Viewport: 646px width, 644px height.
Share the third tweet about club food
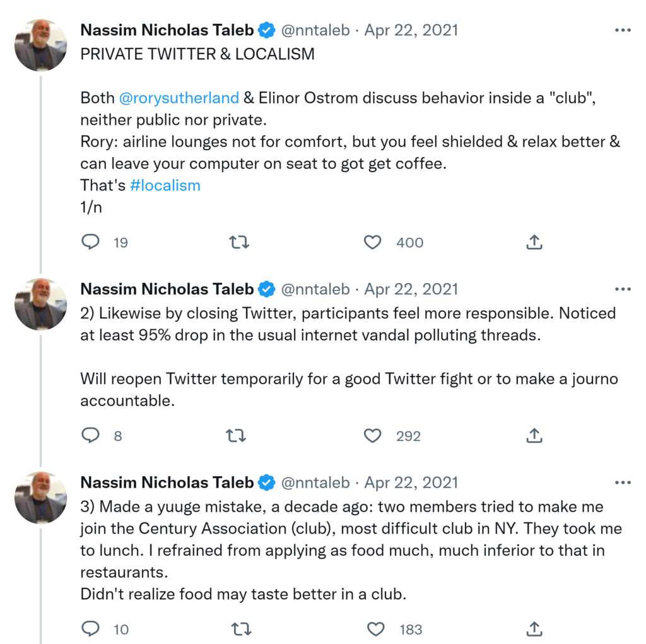[x=534, y=629]
